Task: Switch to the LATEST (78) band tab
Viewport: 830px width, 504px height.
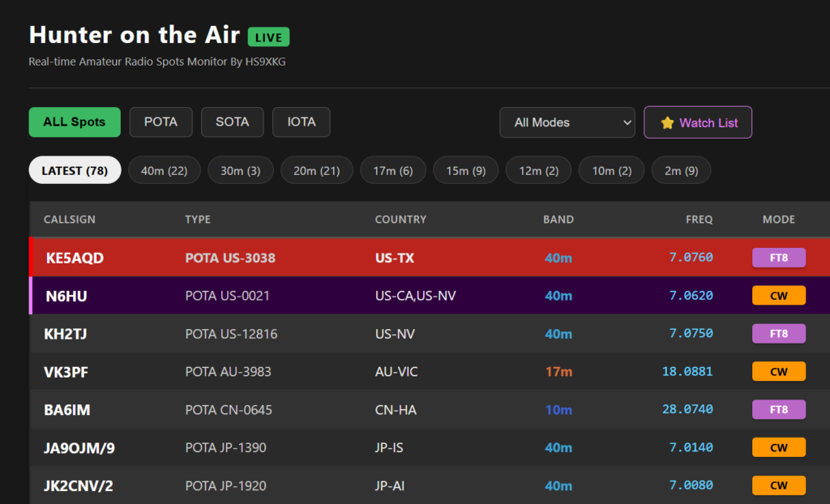Action: click(x=75, y=170)
